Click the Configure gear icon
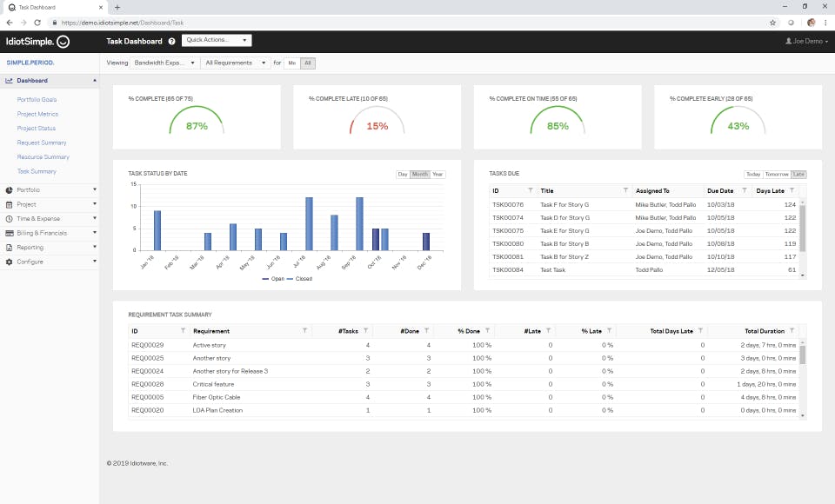835x504 pixels. click(9, 262)
